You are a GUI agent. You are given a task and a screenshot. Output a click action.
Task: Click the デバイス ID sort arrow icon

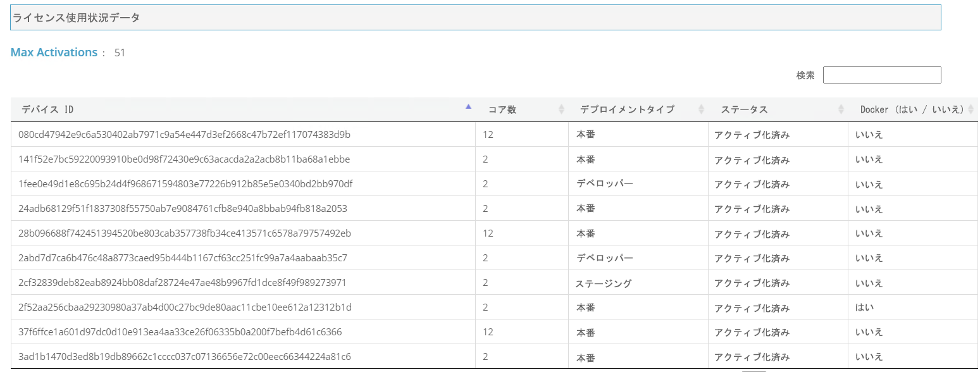(468, 107)
